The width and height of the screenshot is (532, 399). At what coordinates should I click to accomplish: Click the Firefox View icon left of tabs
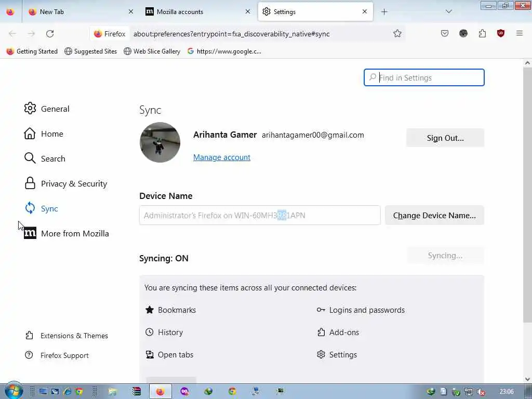click(x=10, y=11)
